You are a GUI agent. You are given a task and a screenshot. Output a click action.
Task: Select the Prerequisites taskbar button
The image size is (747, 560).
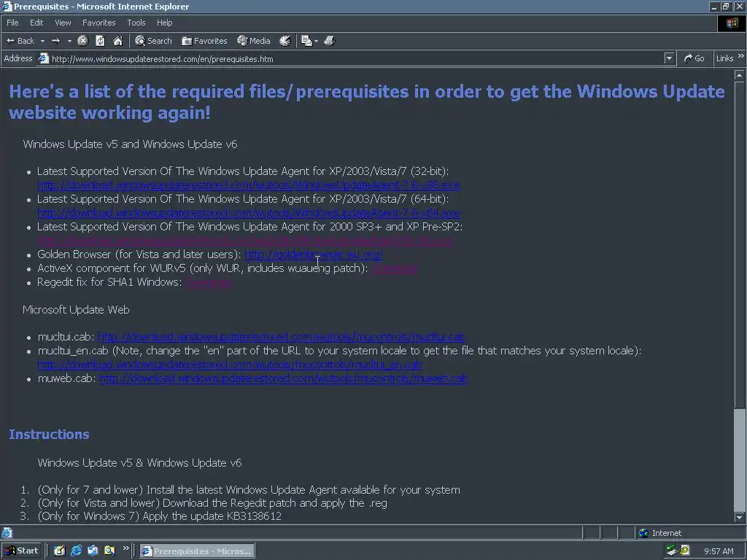click(x=197, y=551)
